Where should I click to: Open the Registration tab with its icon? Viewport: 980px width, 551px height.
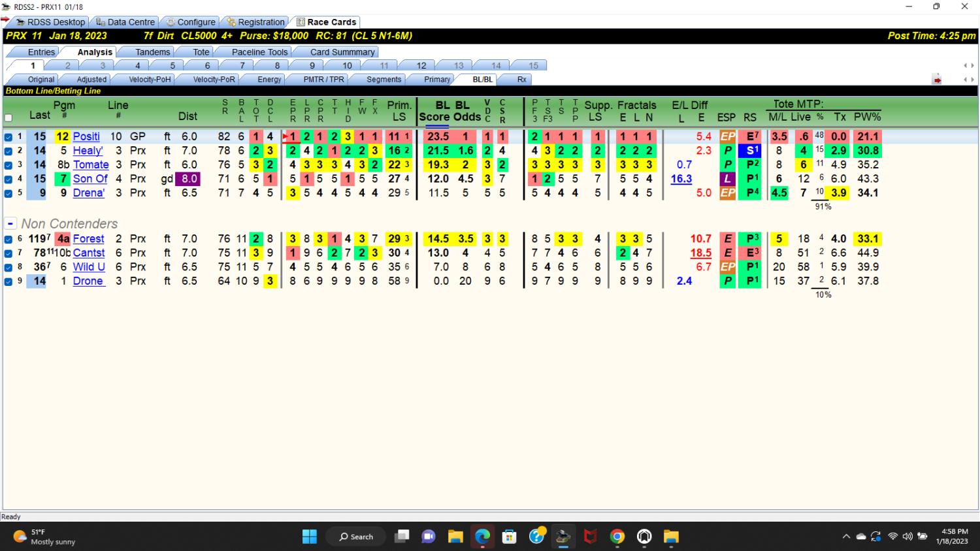coord(255,22)
